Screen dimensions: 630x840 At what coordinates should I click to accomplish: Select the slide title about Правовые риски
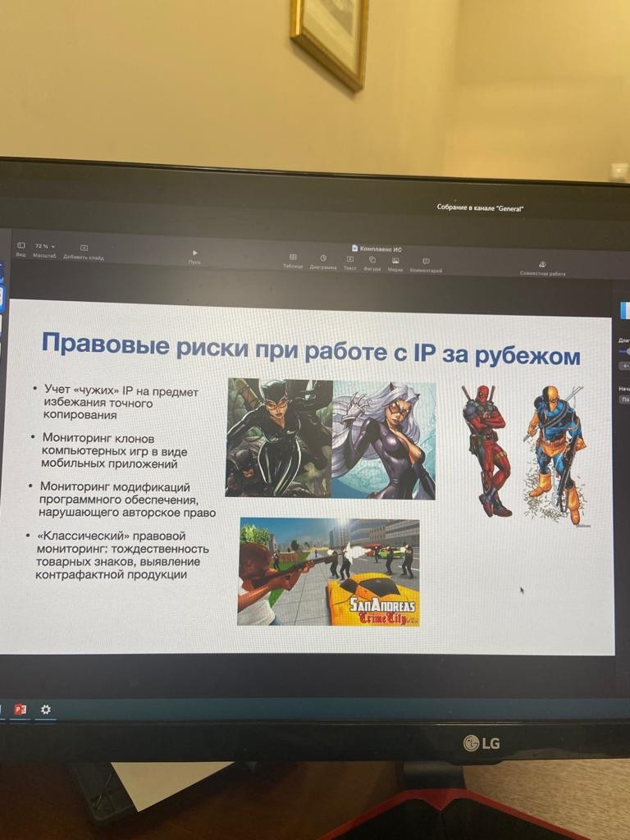click(x=310, y=348)
